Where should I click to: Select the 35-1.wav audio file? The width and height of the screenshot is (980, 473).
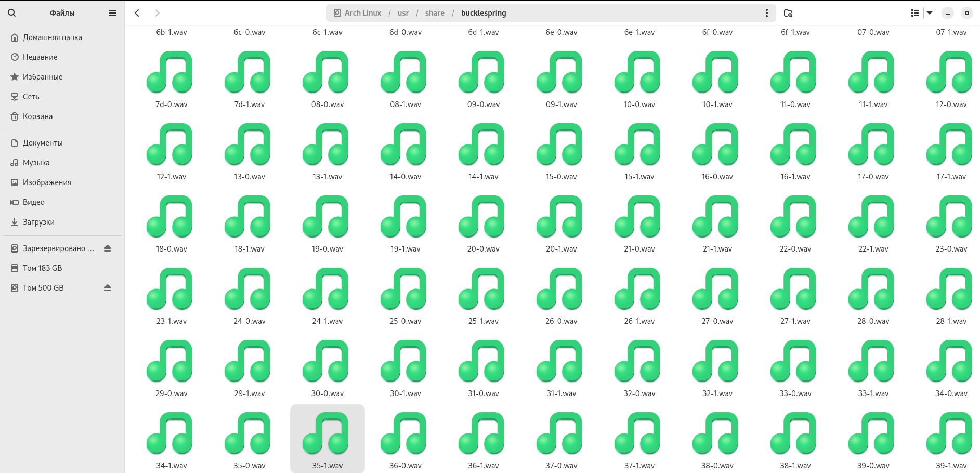pos(327,438)
